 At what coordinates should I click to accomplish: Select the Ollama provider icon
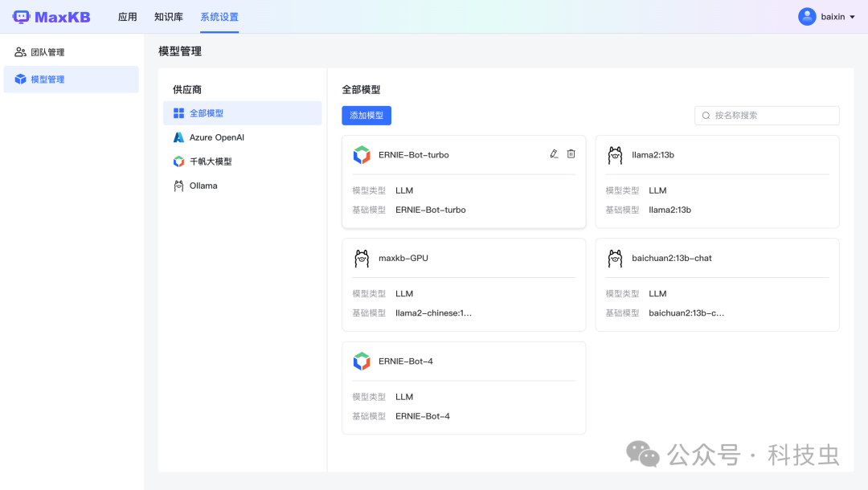click(x=178, y=185)
